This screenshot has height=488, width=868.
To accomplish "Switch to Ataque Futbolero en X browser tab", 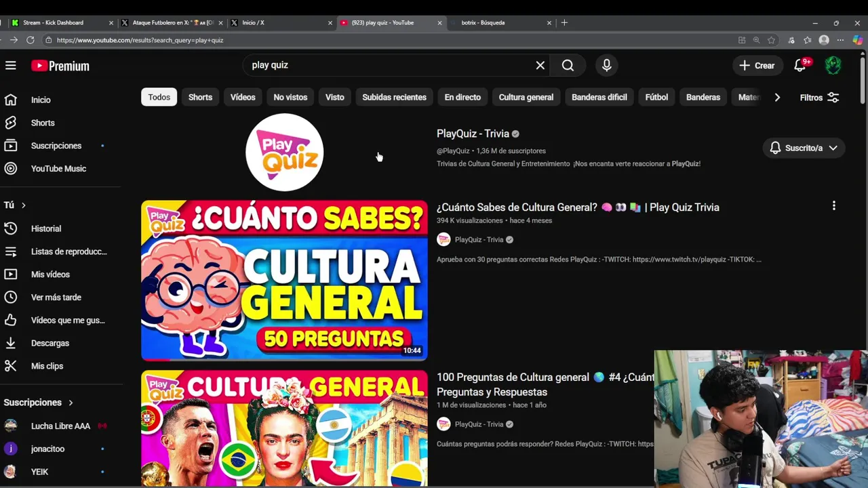I will 172,22.
